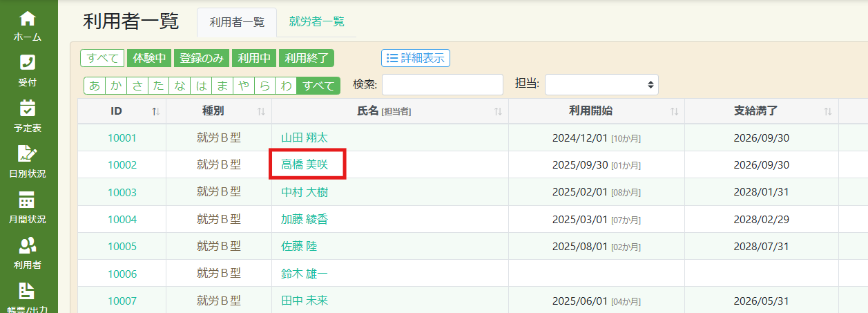This screenshot has width=868, height=313.
Task: Open the 予定表 calendar icon
Action: tap(28, 108)
